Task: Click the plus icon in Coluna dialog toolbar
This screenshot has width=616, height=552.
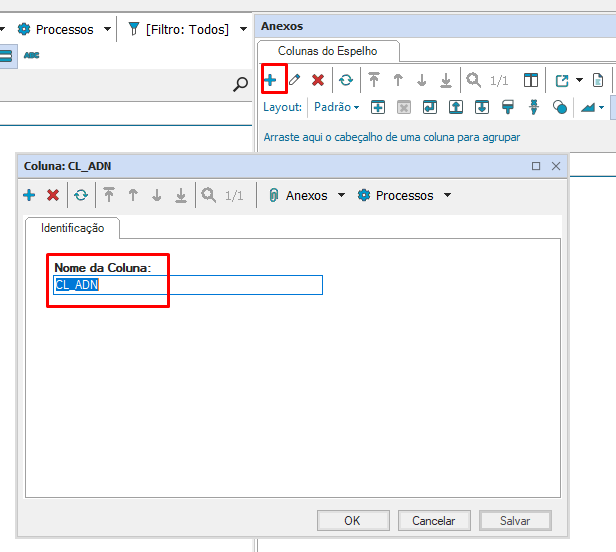Action: pos(29,196)
